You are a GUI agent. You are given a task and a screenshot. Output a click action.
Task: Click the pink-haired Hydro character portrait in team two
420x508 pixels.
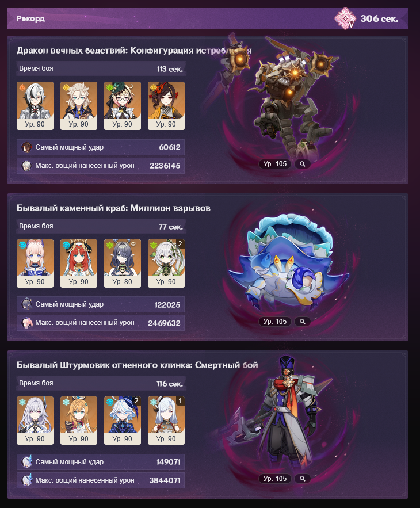pos(35,263)
